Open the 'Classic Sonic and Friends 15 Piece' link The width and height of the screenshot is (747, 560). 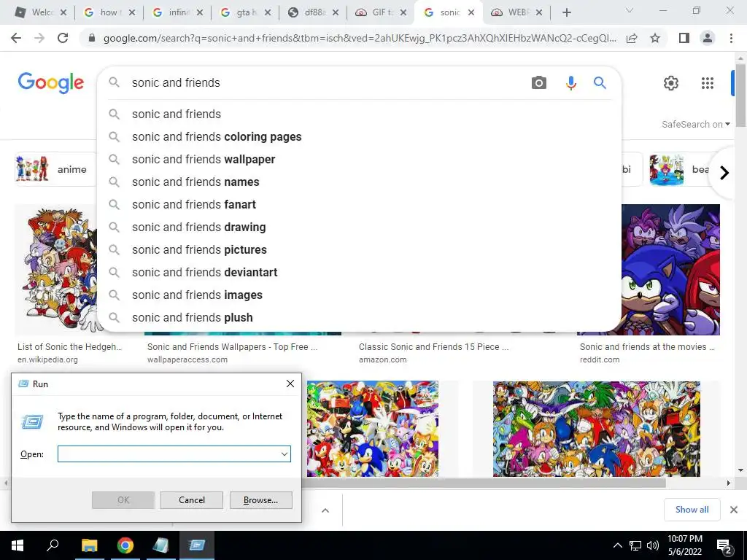click(x=433, y=347)
